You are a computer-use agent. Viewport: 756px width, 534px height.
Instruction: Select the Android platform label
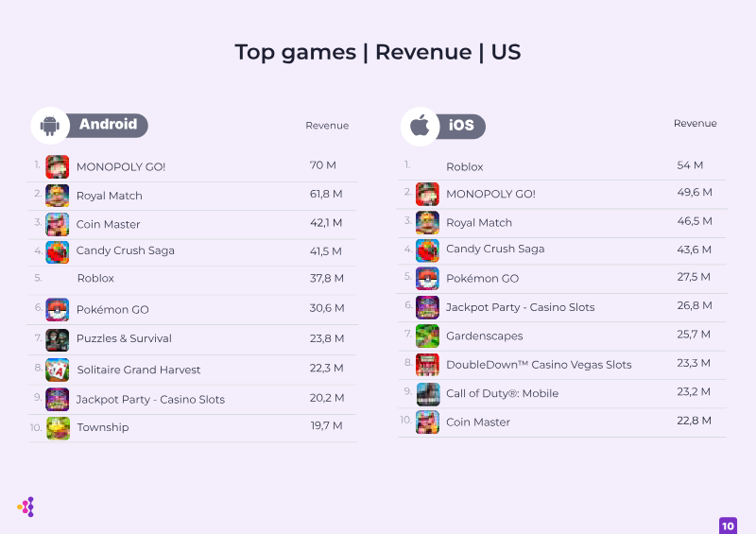[x=108, y=125]
